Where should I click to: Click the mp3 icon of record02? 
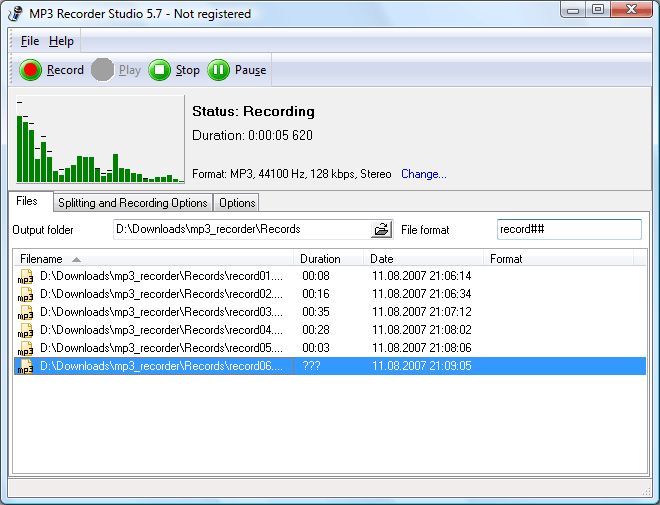(x=25, y=295)
